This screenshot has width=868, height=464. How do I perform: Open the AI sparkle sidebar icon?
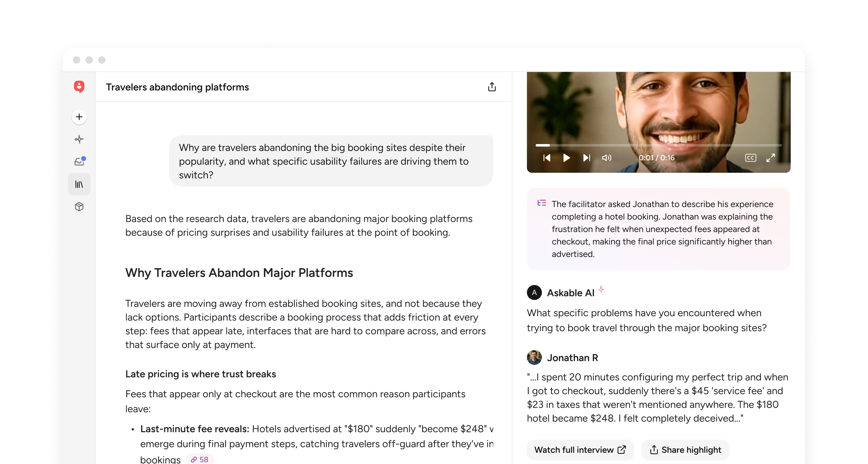pos(79,139)
